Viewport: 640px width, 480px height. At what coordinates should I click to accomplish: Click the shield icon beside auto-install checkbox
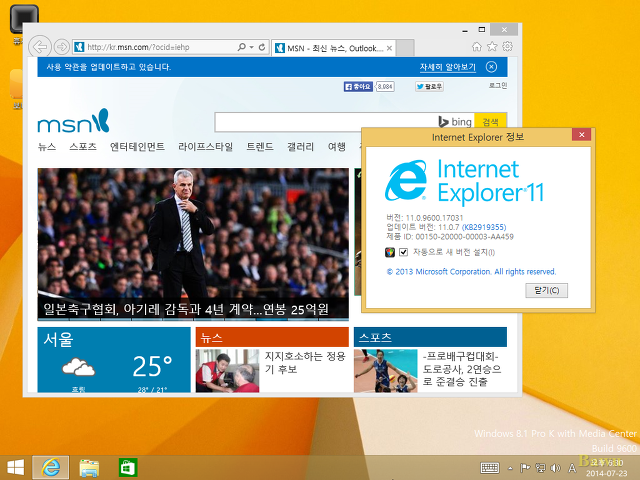tap(390, 252)
